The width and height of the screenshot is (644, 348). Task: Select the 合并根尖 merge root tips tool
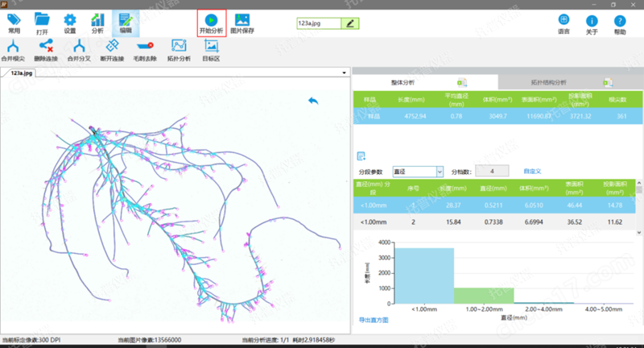[13, 48]
